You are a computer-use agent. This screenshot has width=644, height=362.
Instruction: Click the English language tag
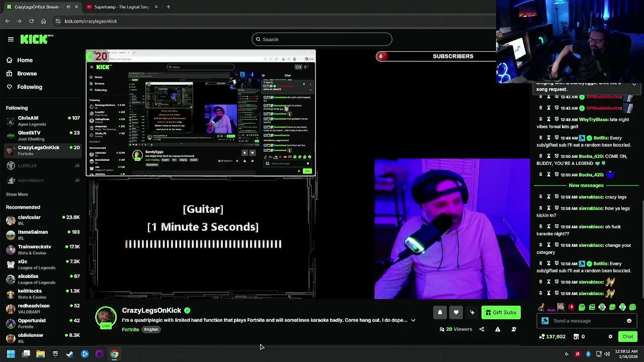coord(151,329)
